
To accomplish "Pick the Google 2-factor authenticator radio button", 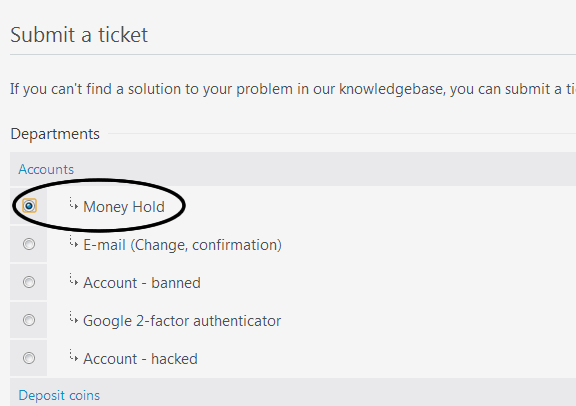I will (29, 320).
